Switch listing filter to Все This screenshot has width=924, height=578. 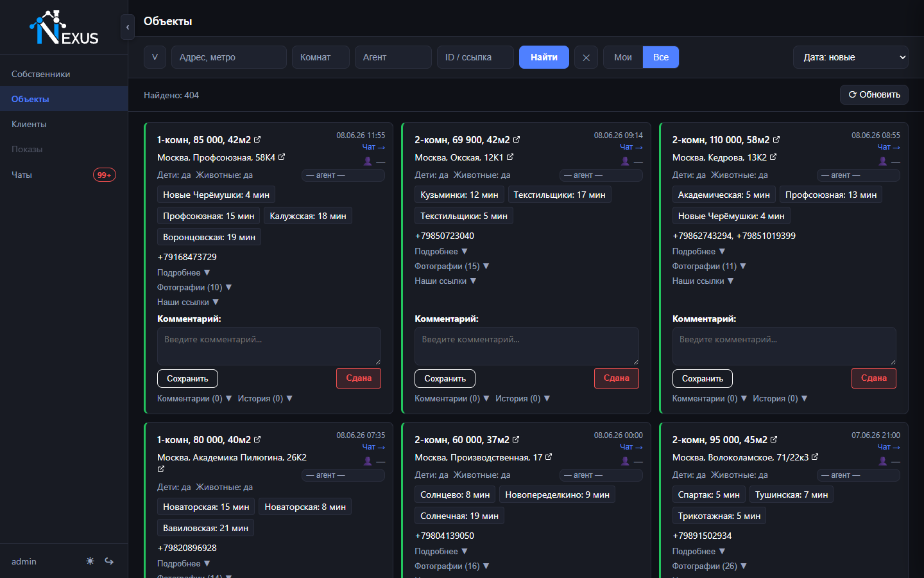pyautogui.click(x=661, y=57)
